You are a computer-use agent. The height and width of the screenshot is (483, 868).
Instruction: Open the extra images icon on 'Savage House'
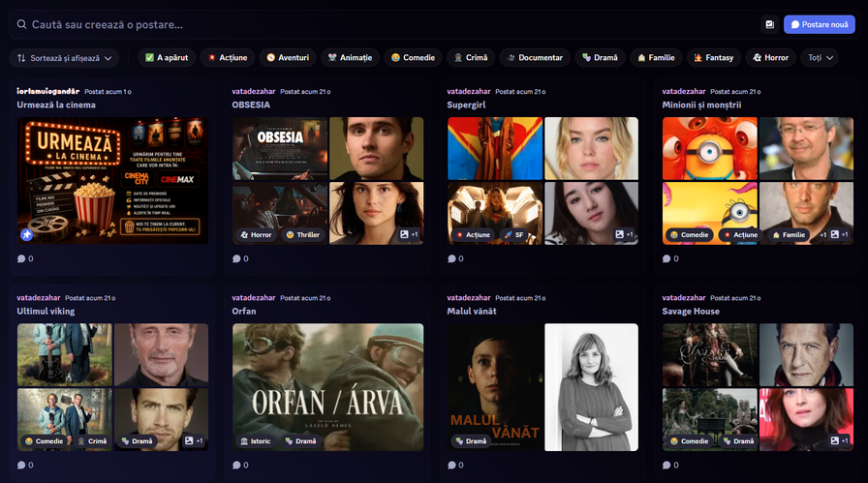click(839, 441)
